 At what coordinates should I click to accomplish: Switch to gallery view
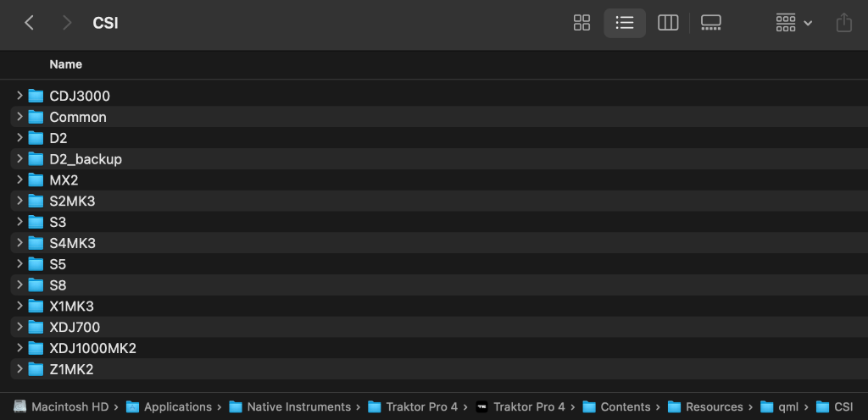711,23
